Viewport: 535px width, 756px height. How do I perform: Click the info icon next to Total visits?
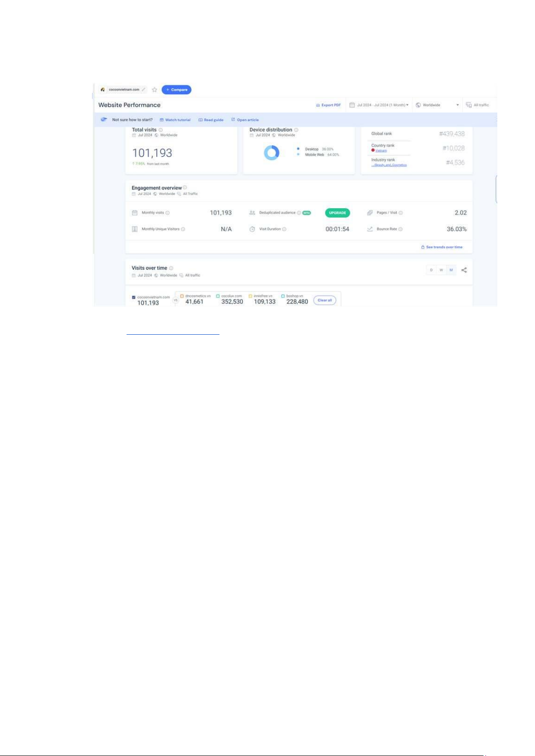pyautogui.click(x=161, y=130)
